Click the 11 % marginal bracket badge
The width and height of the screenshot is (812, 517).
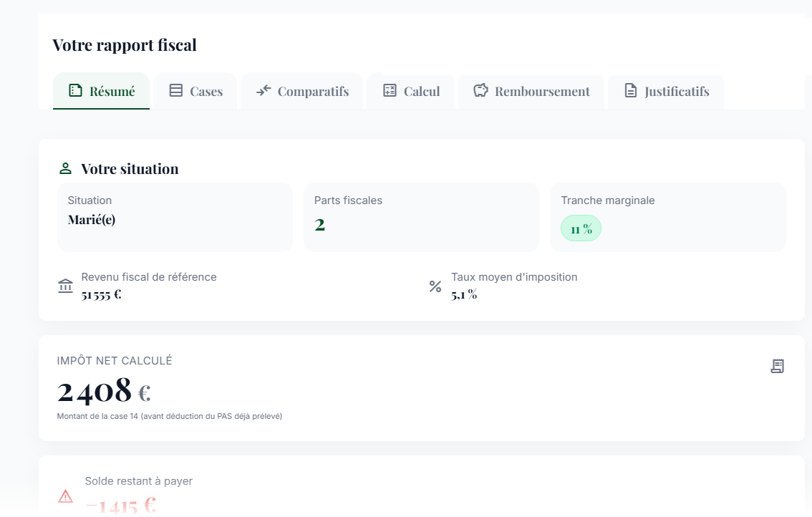581,228
